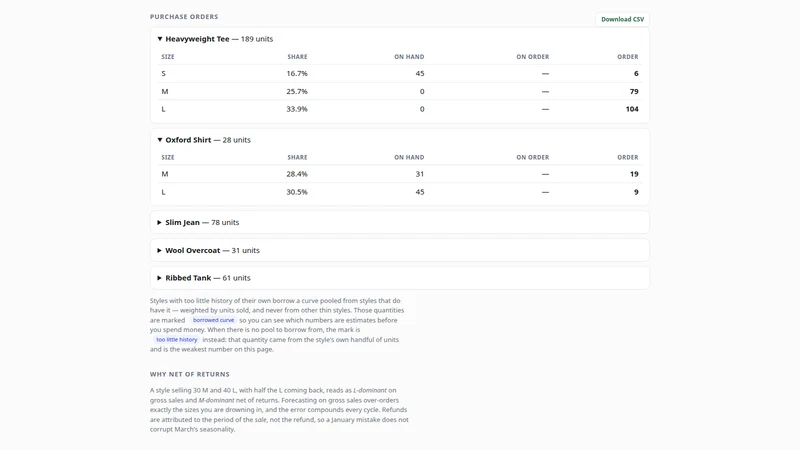Select the Heavyweight Tee order quantity 104
Viewport: 800px width, 450px height.
click(632, 109)
